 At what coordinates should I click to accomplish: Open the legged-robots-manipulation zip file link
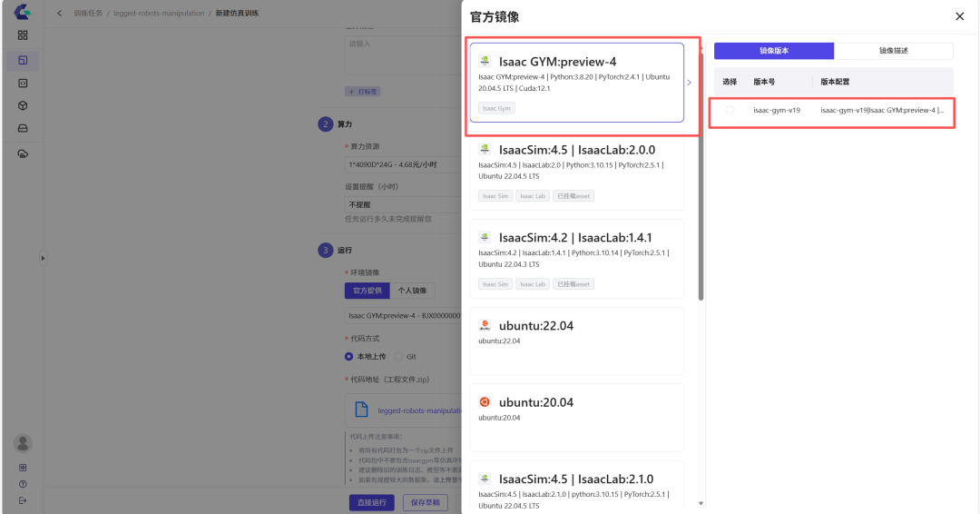coord(419,410)
